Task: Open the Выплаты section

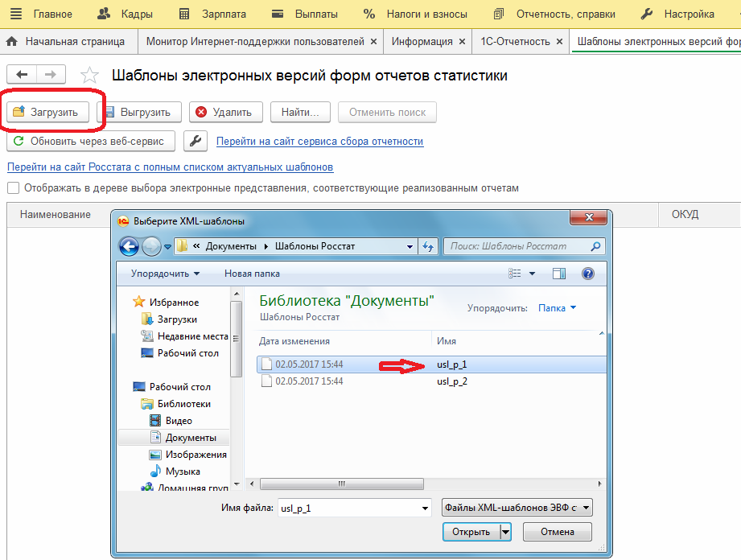Action: pos(305,14)
